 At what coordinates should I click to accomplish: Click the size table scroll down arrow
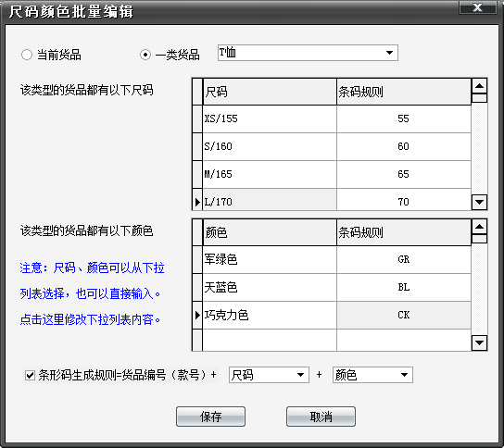coord(479,203)
